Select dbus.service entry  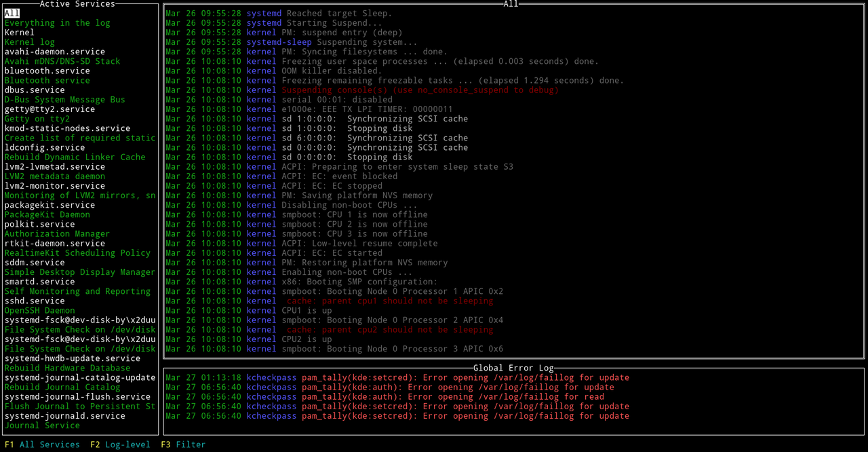(35, 90)
